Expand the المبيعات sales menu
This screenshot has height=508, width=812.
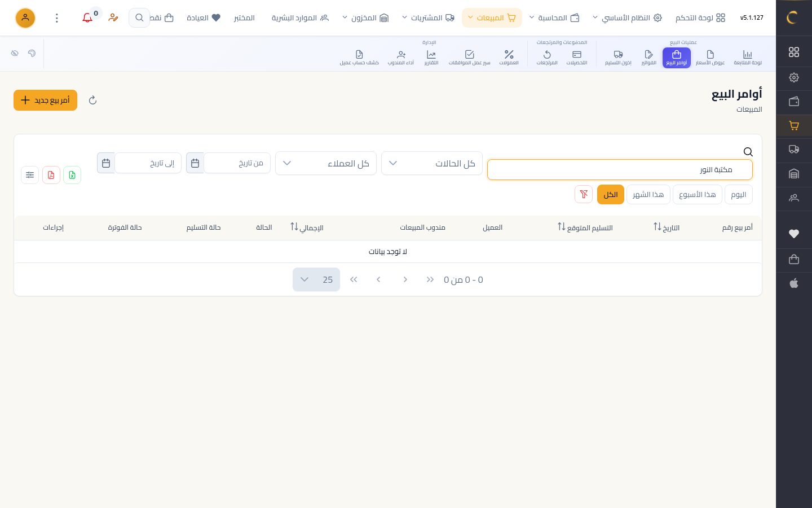coord(492,18)
